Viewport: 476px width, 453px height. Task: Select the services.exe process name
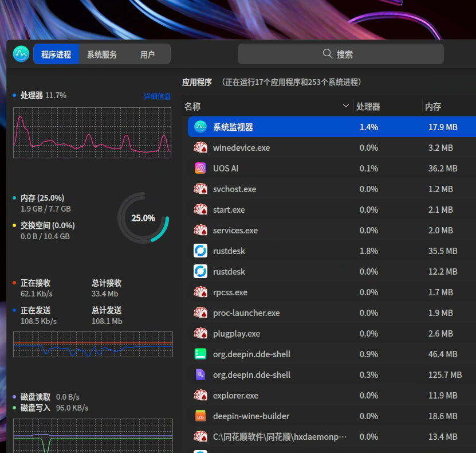click(x=235, y=231)
